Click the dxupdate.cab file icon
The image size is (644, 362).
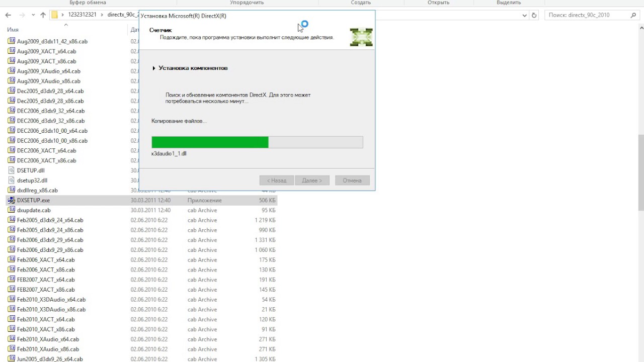pyautogui.click(x=12, y=210)
